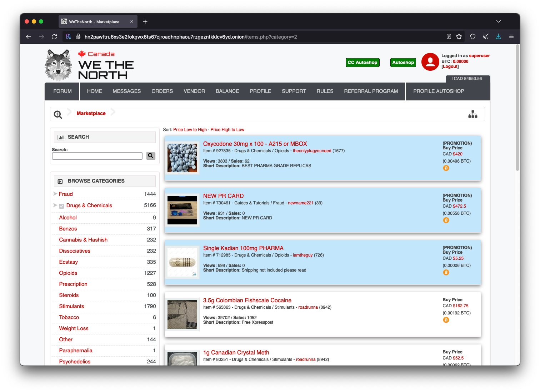Click the browser back arrow
Image resolution: width=540 pixels, height=392 pixels.
pos(29,36)
